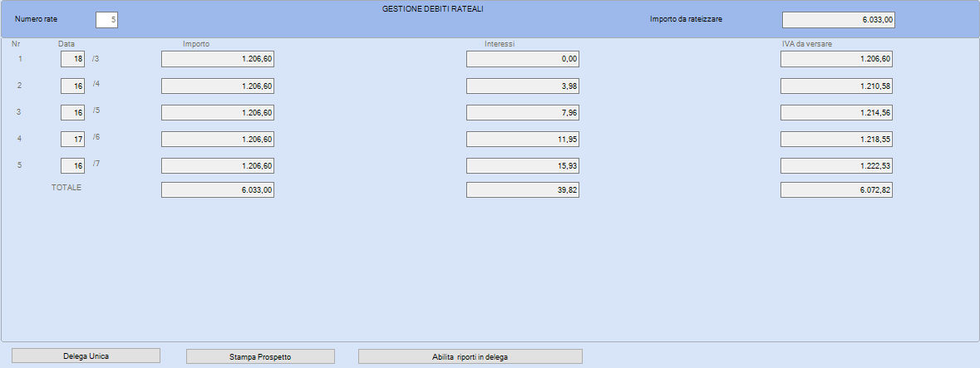The image size is (980, 368).
Task: Click the Importo da rateizzare label
Action: pyautogui.click(x=687, y=19)
